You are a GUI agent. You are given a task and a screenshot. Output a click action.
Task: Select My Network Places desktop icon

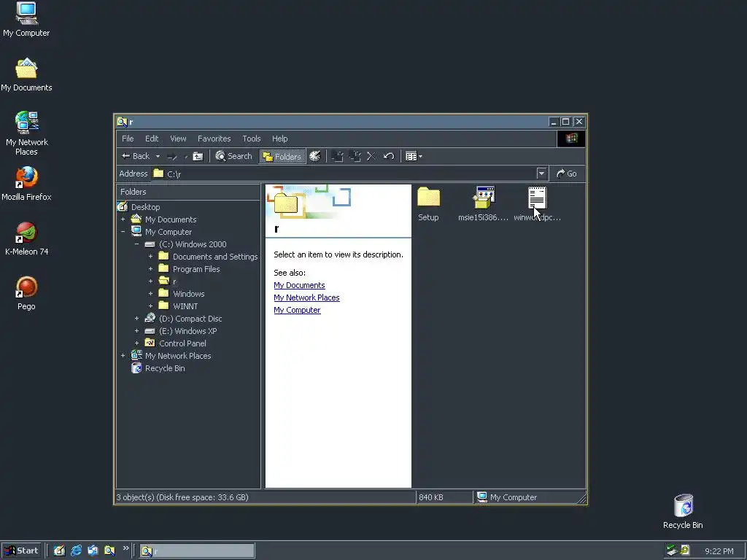tap(26, 134)
